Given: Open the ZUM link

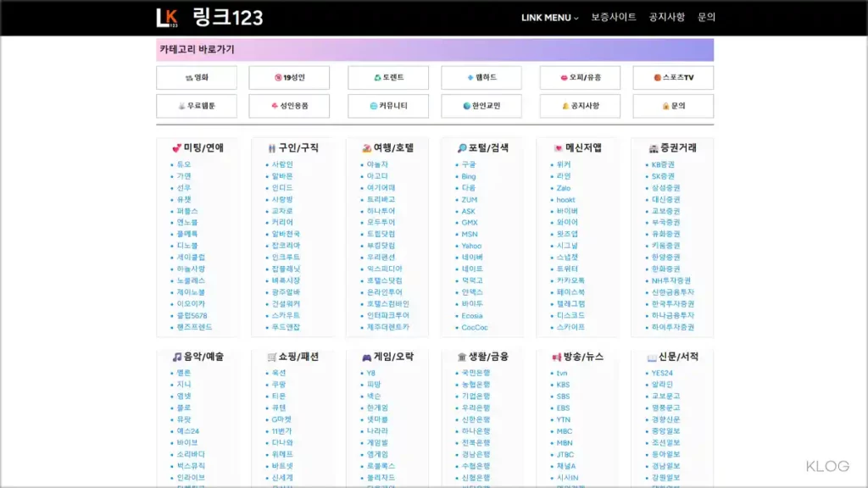Looking at the screenshot, I should point(469,200).
